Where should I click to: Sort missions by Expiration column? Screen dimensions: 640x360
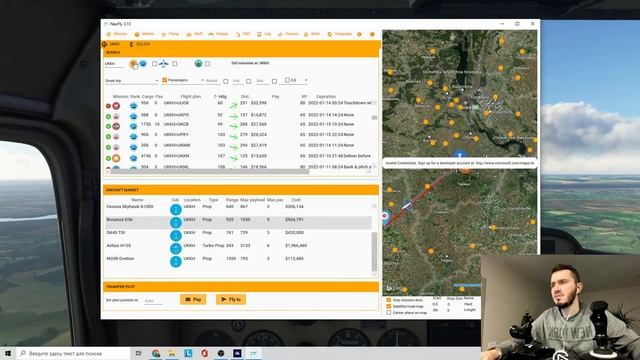point(326,97)
